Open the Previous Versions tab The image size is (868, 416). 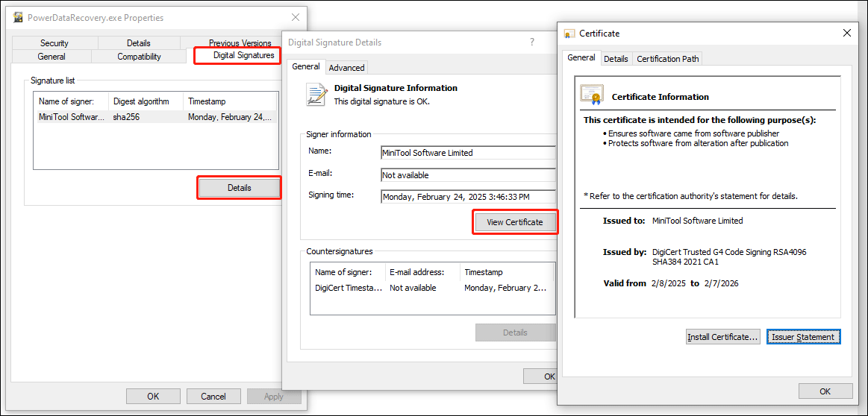click(240, 43)
